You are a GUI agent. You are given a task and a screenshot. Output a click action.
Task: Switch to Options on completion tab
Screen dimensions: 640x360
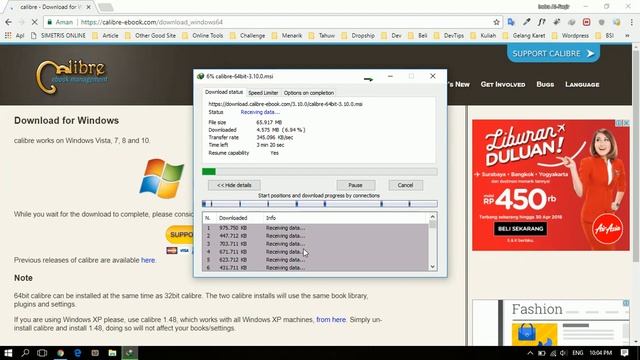tap(309, 93)
